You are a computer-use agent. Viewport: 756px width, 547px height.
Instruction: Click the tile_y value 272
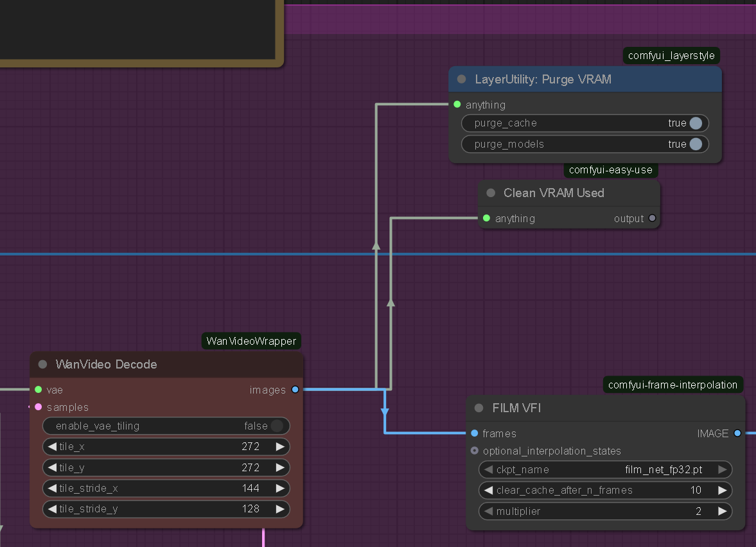[251, 467]
